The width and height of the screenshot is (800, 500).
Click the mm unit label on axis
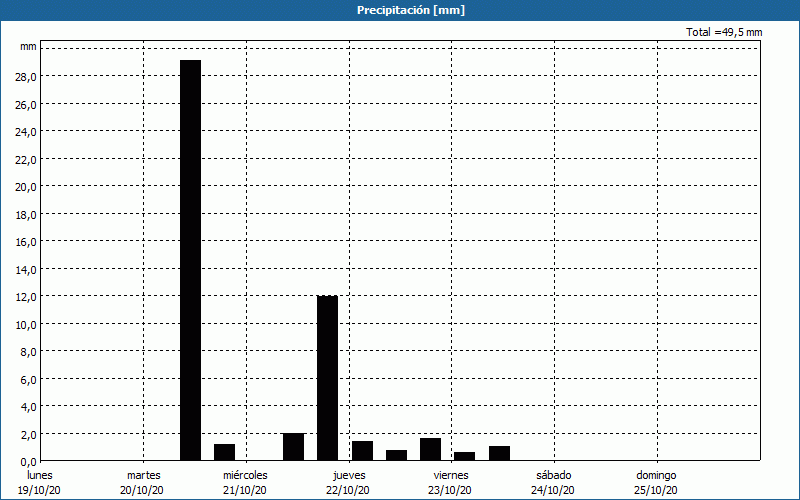coord(28,46)
